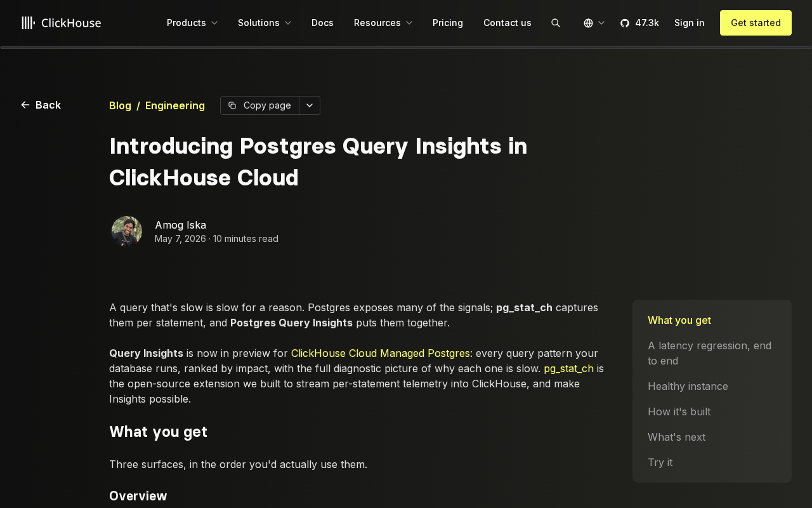Click the 'Overview' subheading
The width and height of the screenshot is (812, 508).
click(x=138, y=496)
